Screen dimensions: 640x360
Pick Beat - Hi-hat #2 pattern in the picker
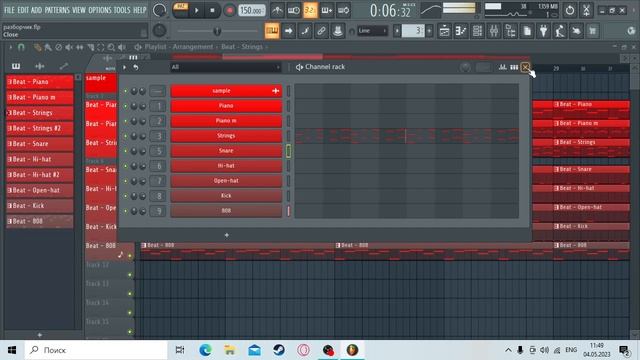(40, 175)
